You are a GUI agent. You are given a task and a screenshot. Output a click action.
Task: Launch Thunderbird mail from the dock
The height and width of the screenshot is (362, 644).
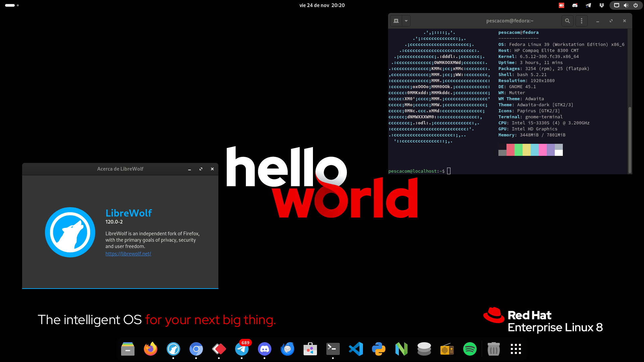point(287,349)
